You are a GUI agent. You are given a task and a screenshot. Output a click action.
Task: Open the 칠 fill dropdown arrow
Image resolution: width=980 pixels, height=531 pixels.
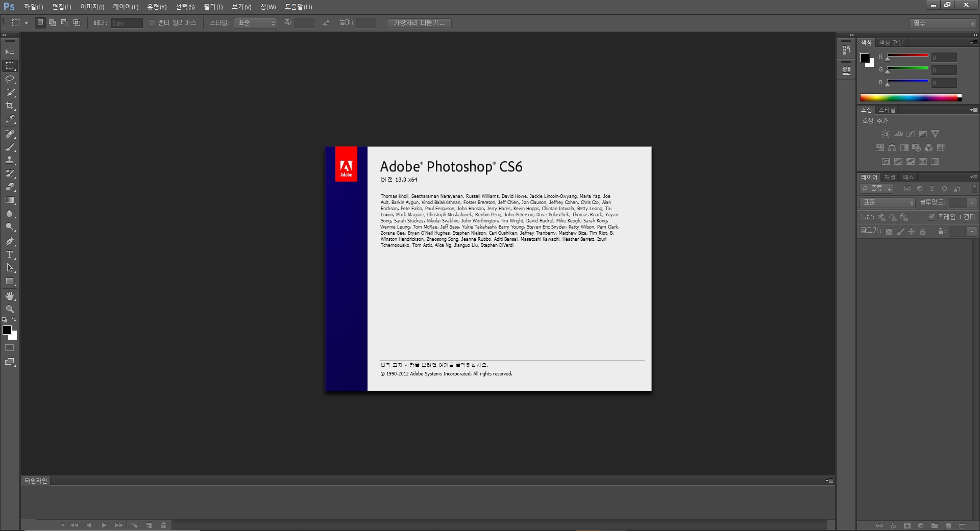[972, 232]
